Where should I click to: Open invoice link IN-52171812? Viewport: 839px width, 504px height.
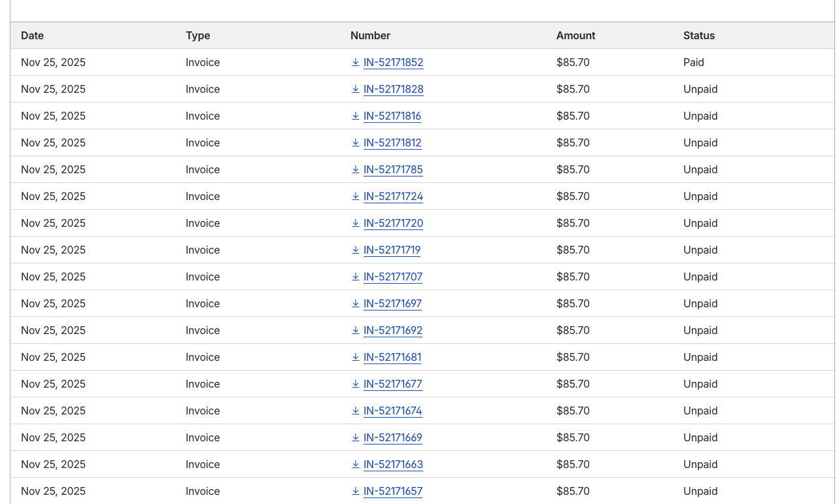[392, 143]
